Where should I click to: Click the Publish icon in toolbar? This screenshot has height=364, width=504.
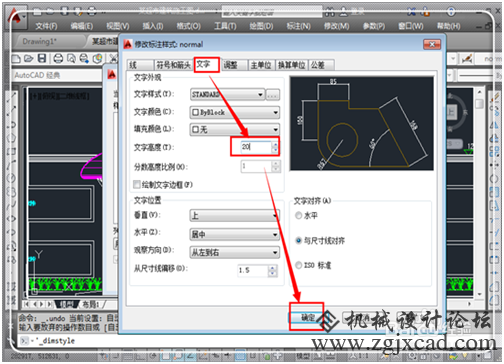click(x=84, y=59)
